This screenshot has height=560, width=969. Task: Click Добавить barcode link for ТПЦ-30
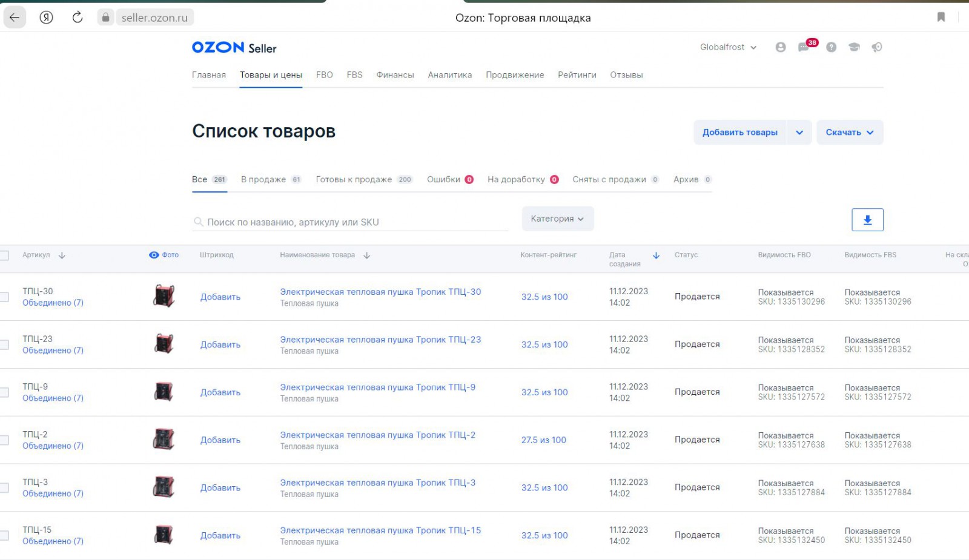coord(220,297)
